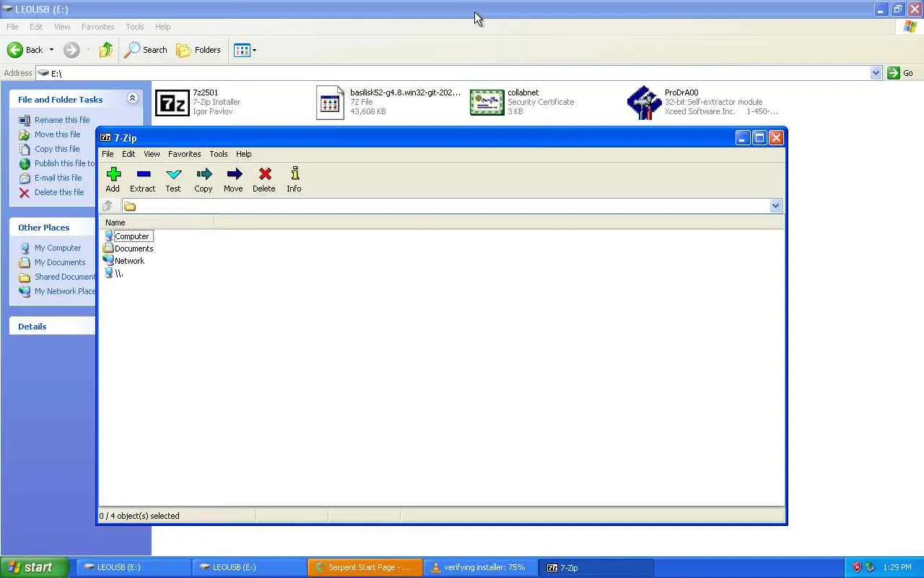Expand the Explorer address bar dropdown
Viewport: 924px width, 578px height.
pyautogui.click(x=876, y=73)
